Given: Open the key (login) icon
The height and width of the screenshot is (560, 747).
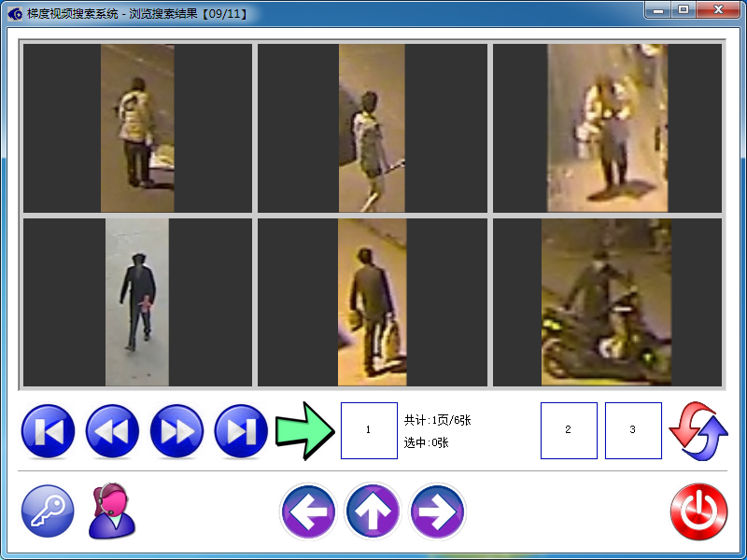Looking at the screenshot, I should tap(48, 511).
